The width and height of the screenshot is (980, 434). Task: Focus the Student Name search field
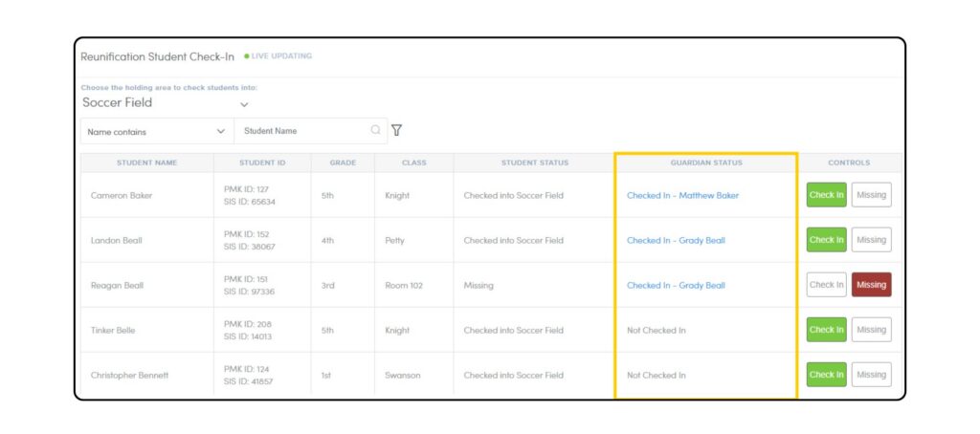pyautogui.click(x=301, y=132)
